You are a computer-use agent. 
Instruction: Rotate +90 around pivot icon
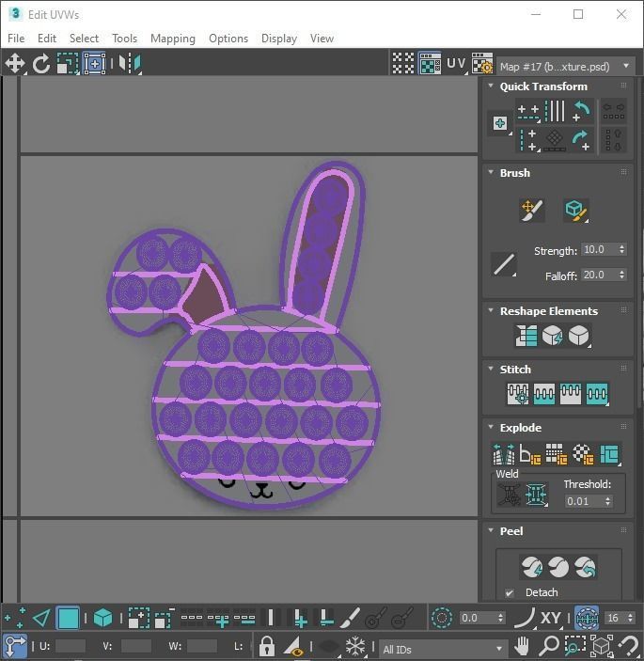[582, 140]
